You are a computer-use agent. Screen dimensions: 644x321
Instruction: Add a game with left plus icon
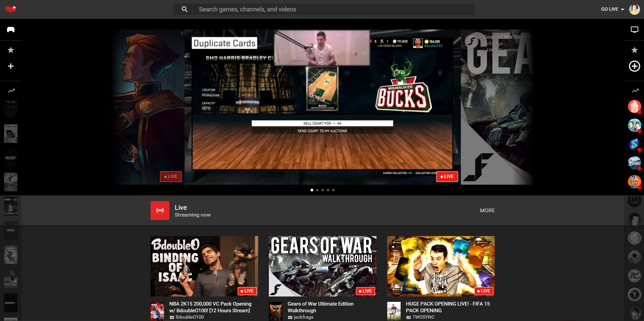[x=11, y=66]
